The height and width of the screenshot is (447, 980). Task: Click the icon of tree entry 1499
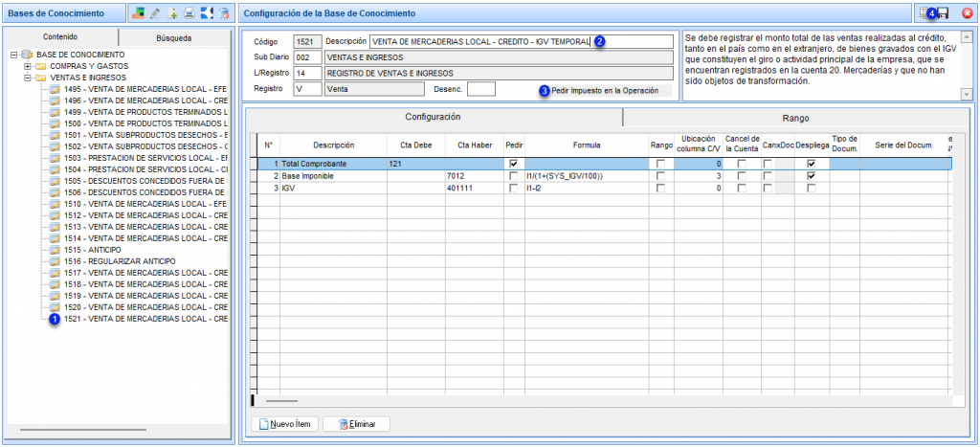[x=55, y=113]
